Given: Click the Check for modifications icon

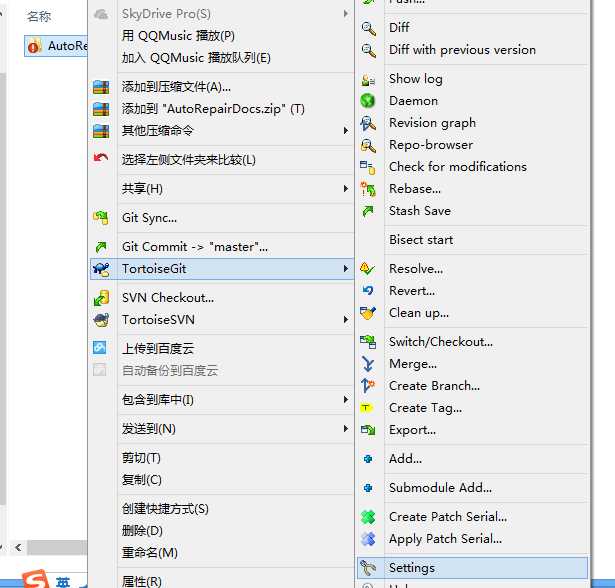Looking at the screenshot, I should tap(368, 167).
